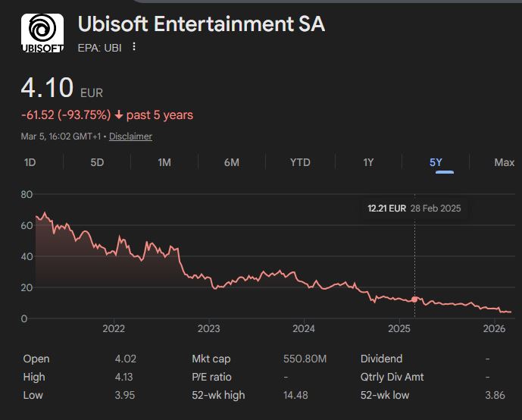Click the chart data point marker dot
This screenshot has height=420, width=522.
414,299
